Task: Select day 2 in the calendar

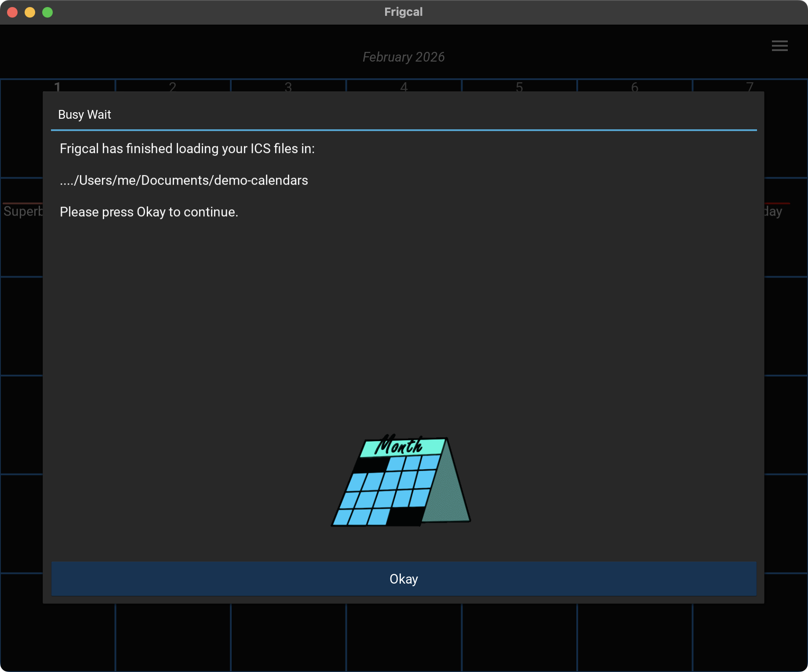Action: [172, 86]
